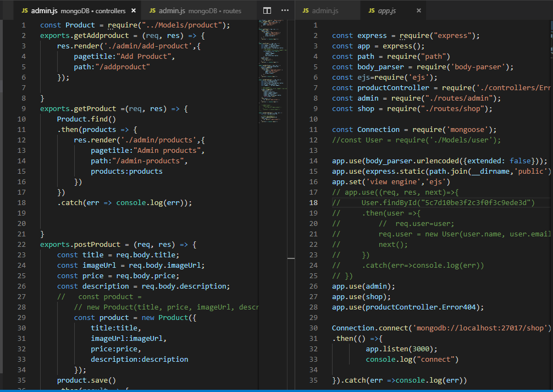Click 'app.set('view engine','ejs')' line
This screenshot has height=392, width=553.
click(x=391, y=182)
